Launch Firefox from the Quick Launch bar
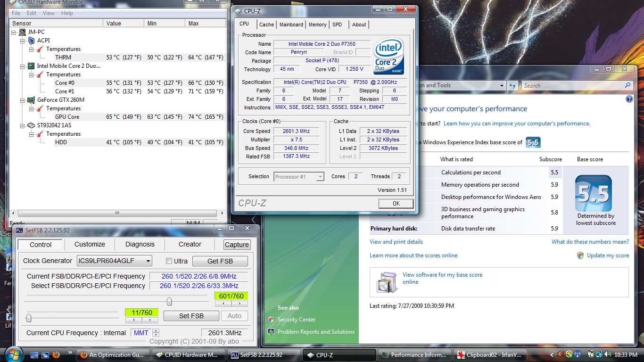 tap(56, 354)
